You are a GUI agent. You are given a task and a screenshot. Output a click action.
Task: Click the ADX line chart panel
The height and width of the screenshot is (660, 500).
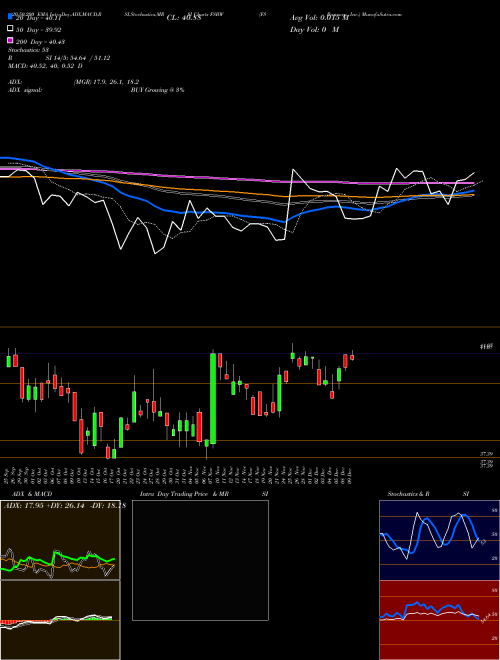coord(60,540)
